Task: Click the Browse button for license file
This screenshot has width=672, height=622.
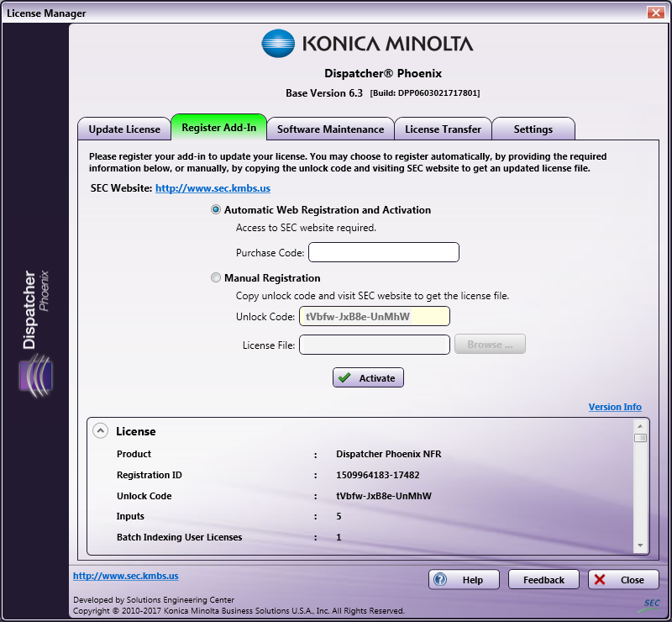Action: (x=490, y=344)
